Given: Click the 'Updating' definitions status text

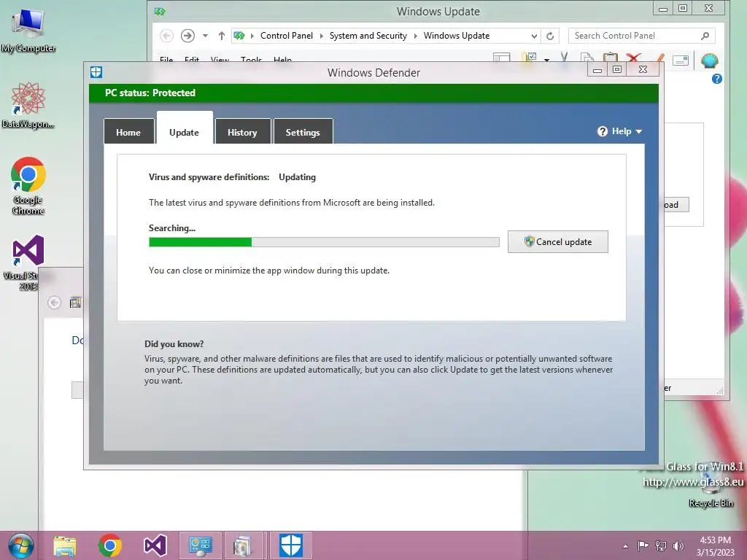Looking at the screenshot, I should pos(298,177).
